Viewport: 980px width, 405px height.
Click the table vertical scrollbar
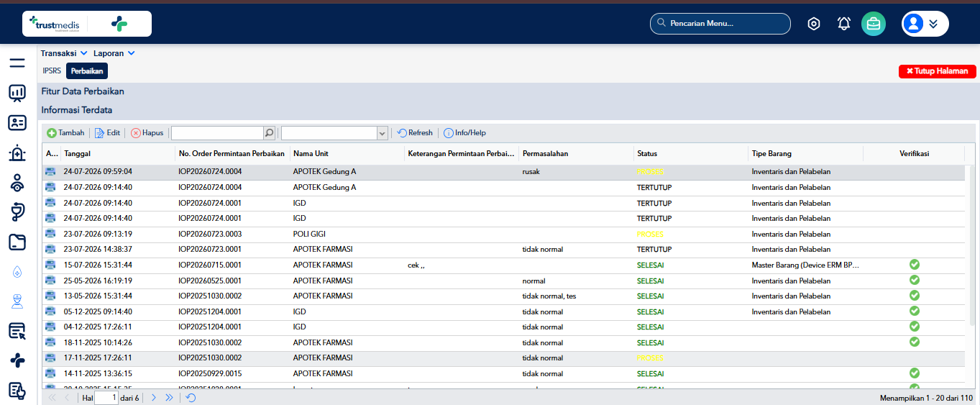point(974,245)
